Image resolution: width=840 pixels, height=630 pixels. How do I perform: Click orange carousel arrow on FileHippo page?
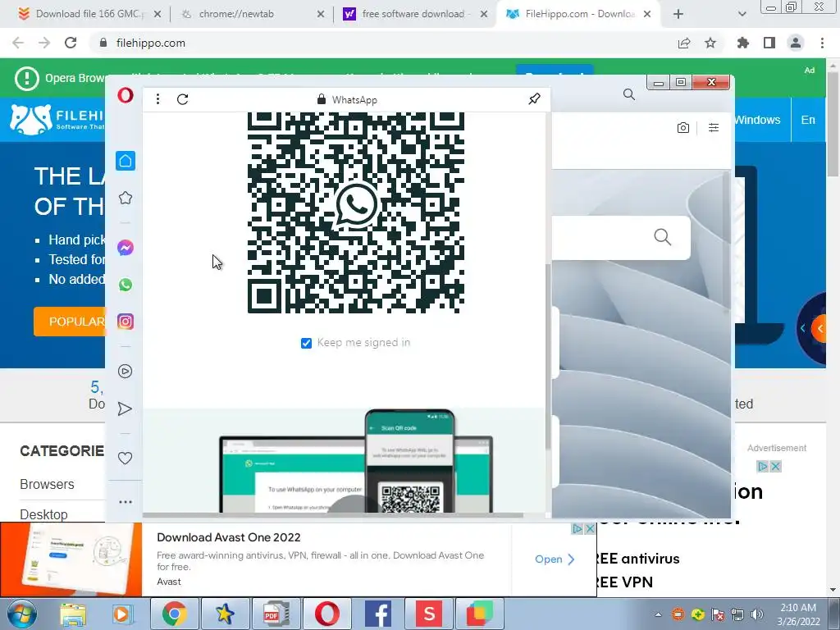(x=819, y=328)
